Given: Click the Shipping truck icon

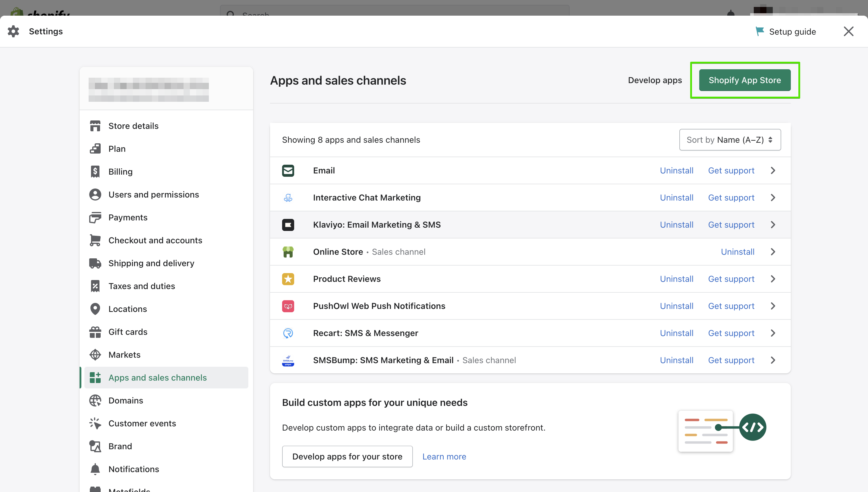Looking at the screenshot, I should point(95,263).
